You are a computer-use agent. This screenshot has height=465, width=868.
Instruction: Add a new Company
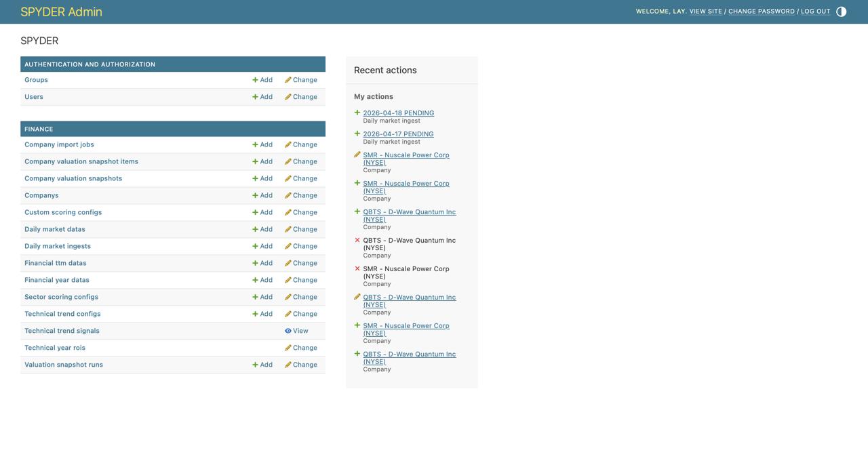coord(262,195)
